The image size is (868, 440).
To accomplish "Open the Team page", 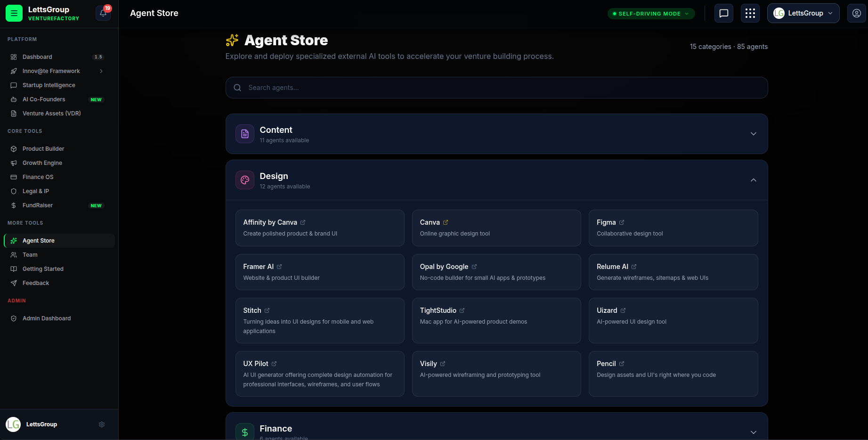I will (59, 255).
